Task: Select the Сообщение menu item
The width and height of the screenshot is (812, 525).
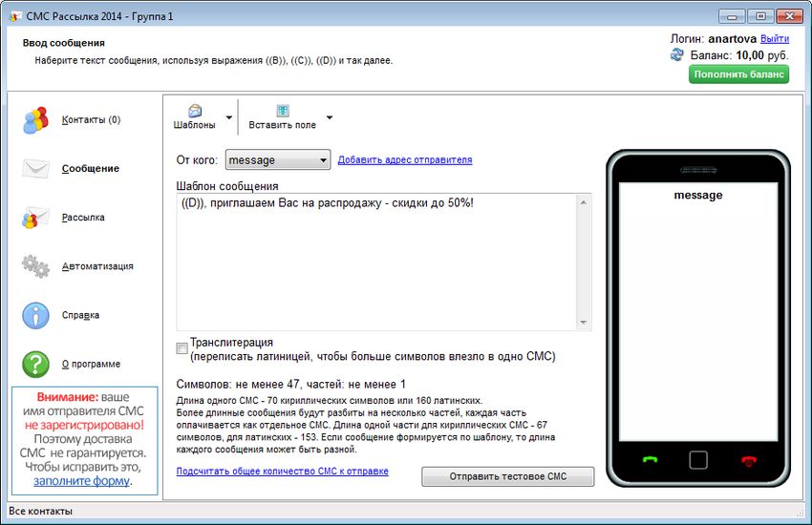Action: pos(91,169)
